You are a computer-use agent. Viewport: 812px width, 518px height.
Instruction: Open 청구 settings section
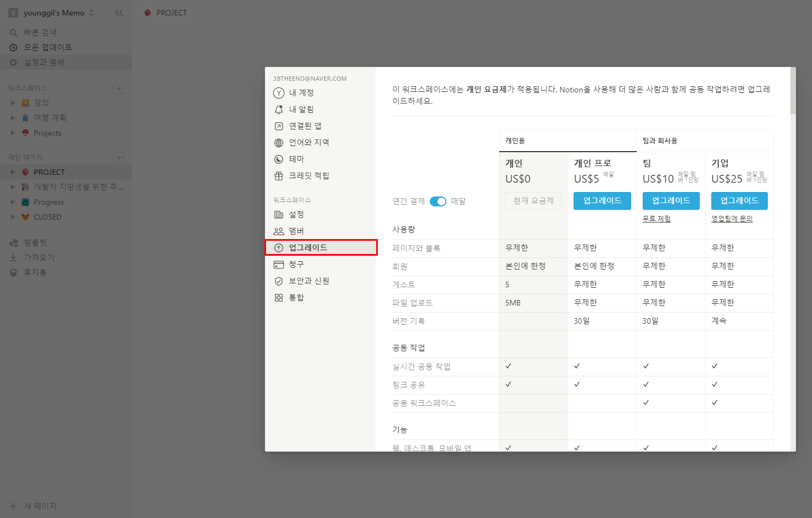coord(320,265)
